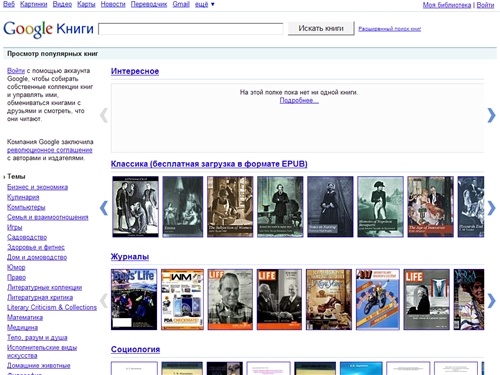Select the Юмор topic

(16, 267)
